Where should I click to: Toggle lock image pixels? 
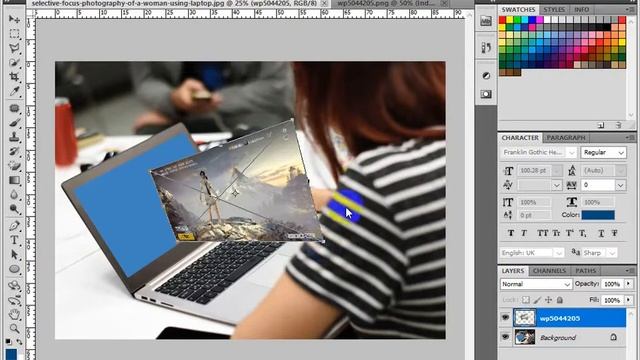[537, 300]
